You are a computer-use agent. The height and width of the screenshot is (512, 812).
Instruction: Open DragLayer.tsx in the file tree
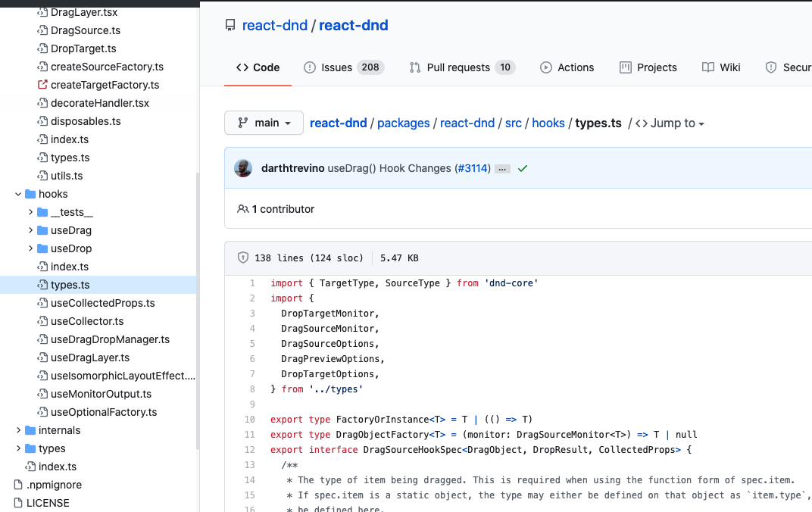tap(84, 12)
